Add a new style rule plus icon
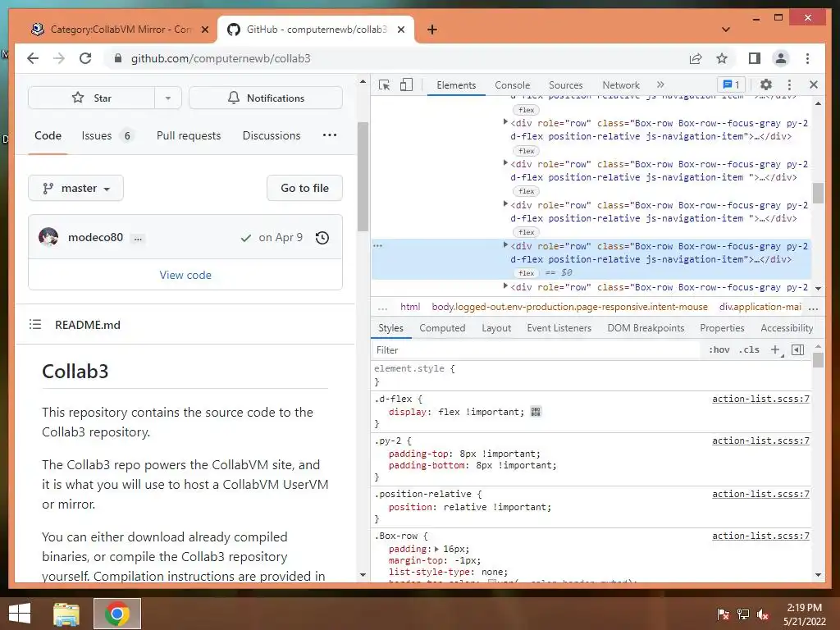Image resolution: width=840 pixels, height=630 pixels. point(775,349)
